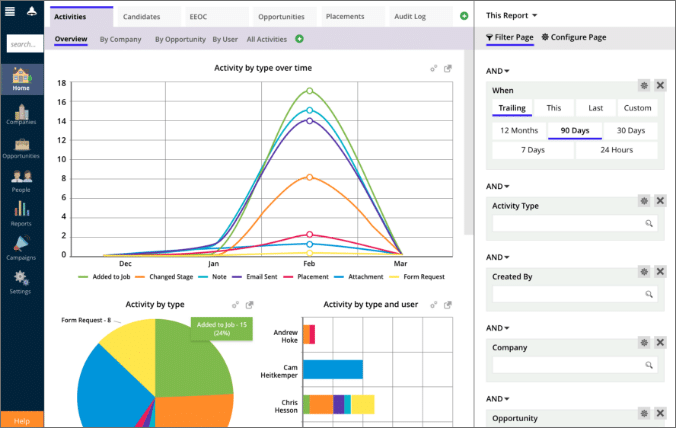Open This Report dropdown
This screenshot has width=676, height=428.
(511, 16)
